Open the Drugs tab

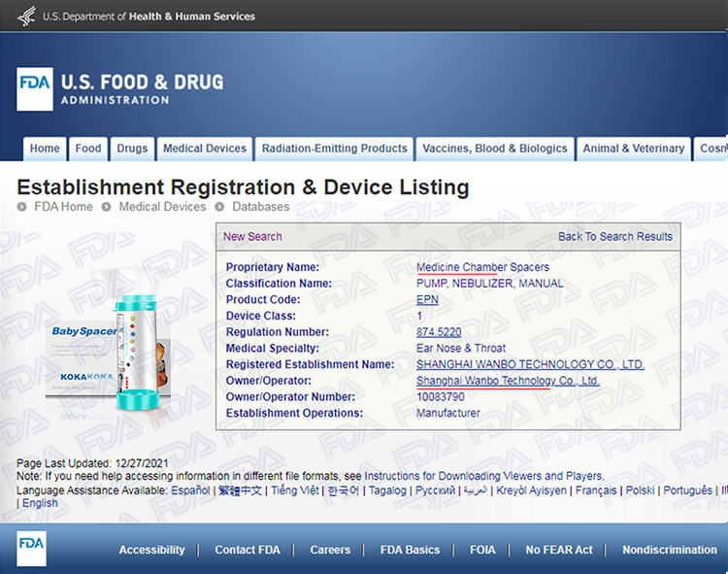(x=132, y=149)
